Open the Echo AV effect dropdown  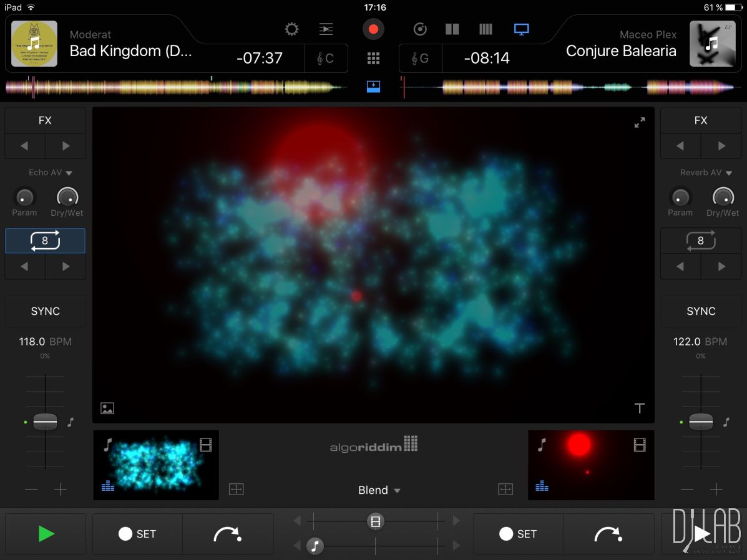pyautogui.click(x=51, y=173)
